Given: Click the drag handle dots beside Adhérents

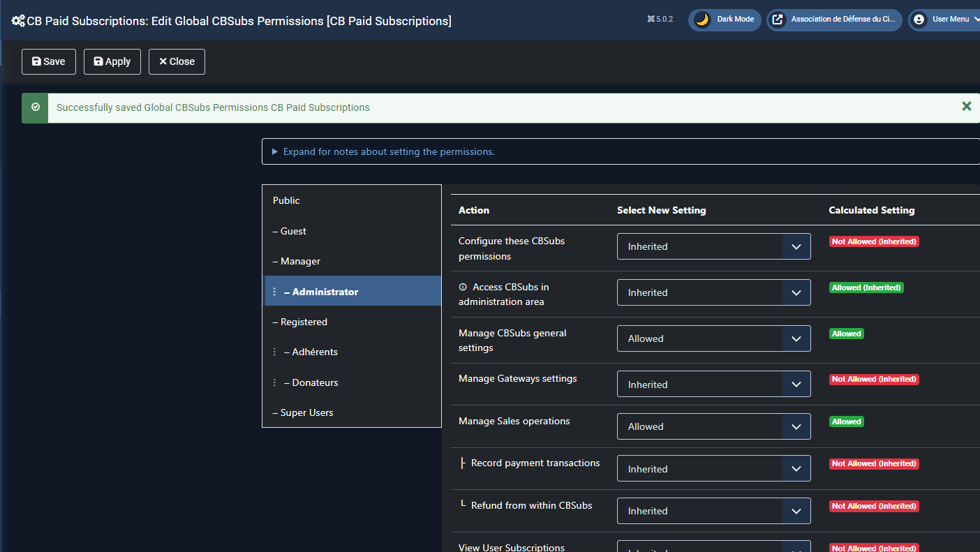Looking at the screenshot, I should pyautogui.click(x=274, y=352).
